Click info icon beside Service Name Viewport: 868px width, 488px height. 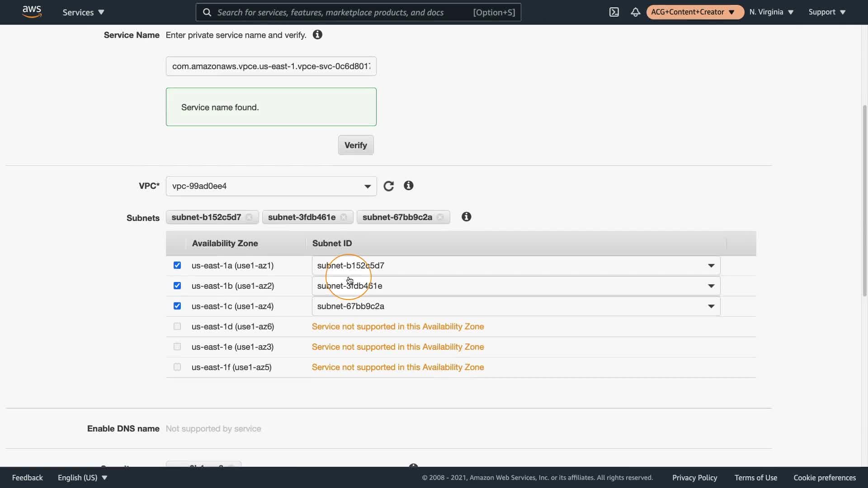coord(317,35)
